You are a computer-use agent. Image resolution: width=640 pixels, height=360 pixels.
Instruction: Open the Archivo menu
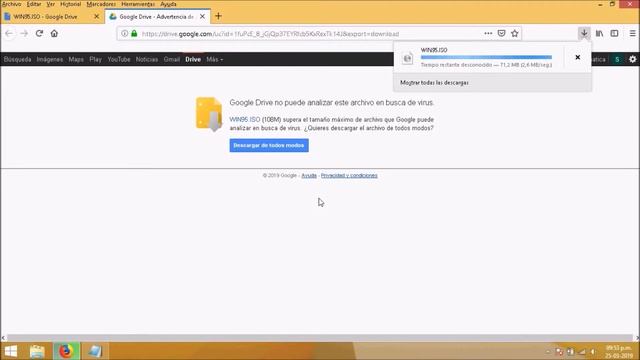pyautogui.click(x=11, y=4)
